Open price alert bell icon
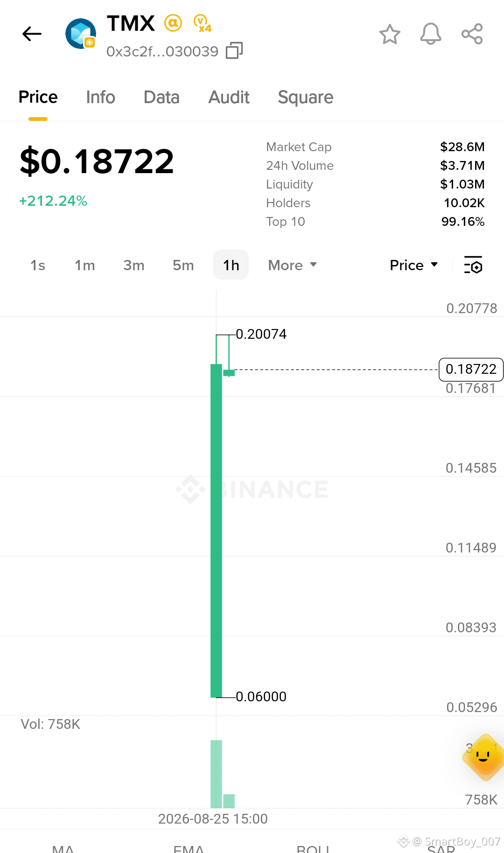This screenshot has height=853, width=504. pos(431,34)
